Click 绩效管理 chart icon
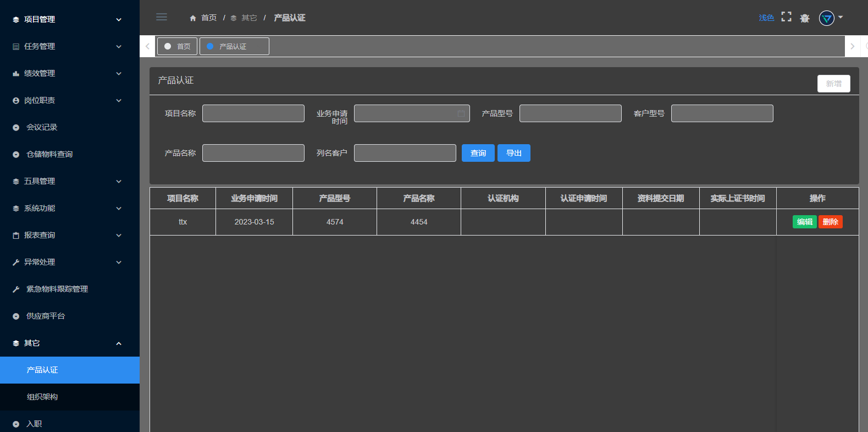Image resolution: width=868 pixels, height=432 pixels. pos(16,74)
